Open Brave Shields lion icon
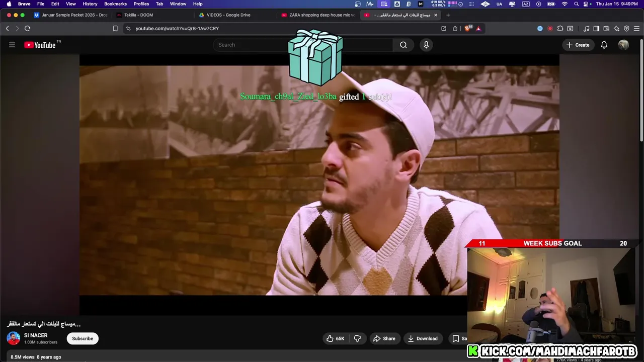Image resolution: width=644 pixels, height=362 pixels. click(468, 29)
